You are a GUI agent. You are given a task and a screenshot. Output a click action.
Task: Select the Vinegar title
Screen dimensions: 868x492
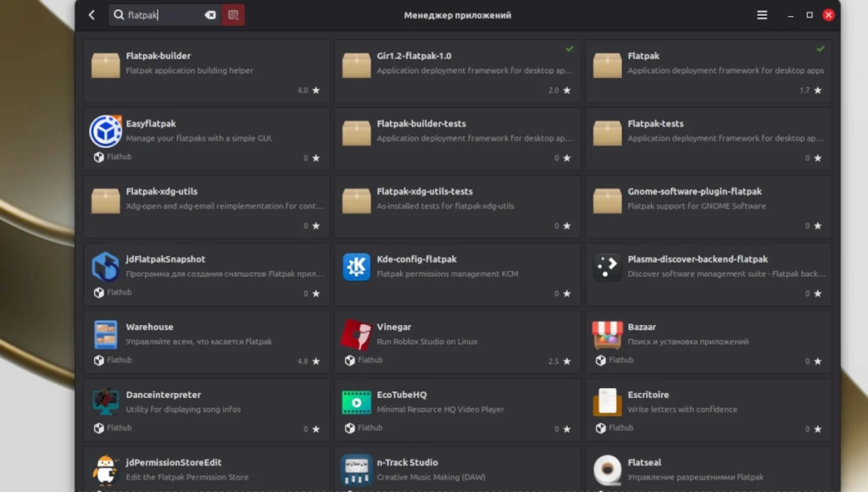tap(394, 327)
